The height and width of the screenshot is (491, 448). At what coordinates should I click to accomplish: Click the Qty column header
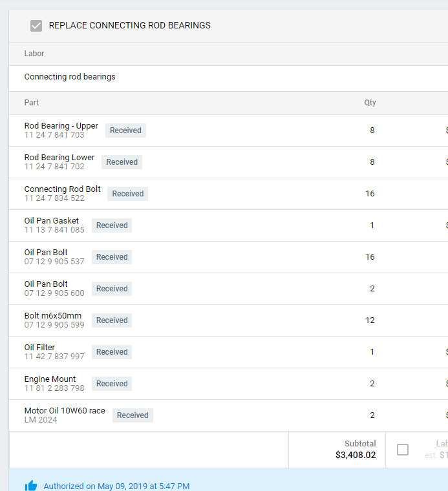pyautogui.click(x=370, y=103)
